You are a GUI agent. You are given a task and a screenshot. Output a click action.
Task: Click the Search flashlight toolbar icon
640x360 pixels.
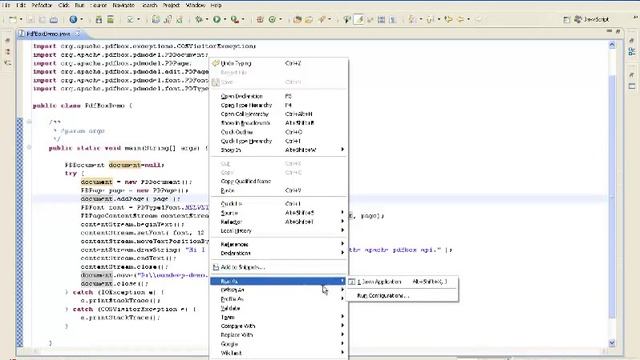pos(322,19)
